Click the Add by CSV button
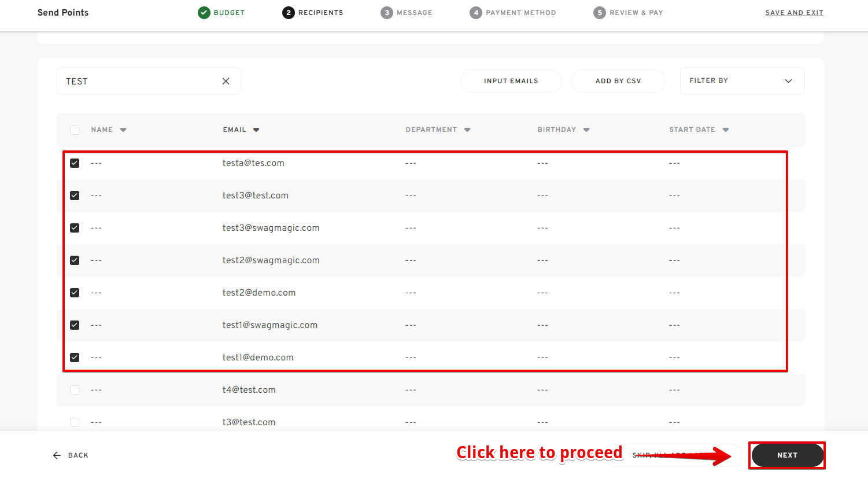Viewport: 868px width, 479px height. (618, 81)
